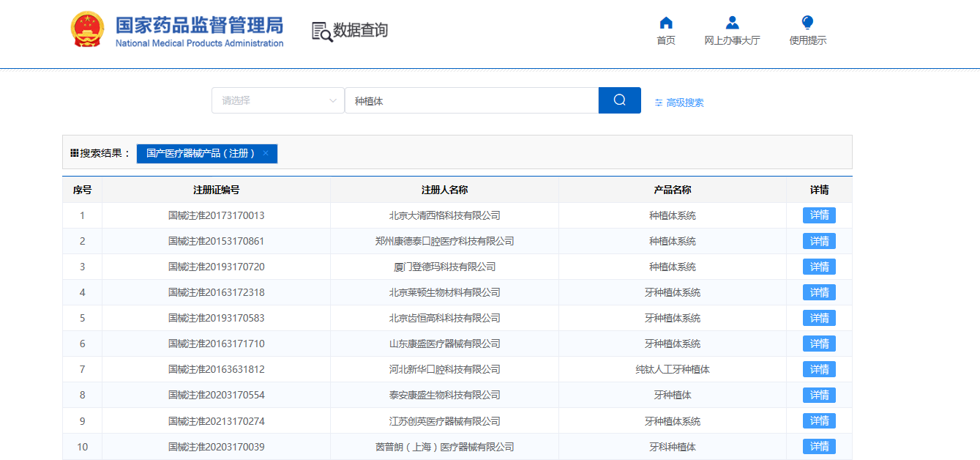980x460 pixels.
Task: Click the search box containing 种植体
Action: point(471,100)
